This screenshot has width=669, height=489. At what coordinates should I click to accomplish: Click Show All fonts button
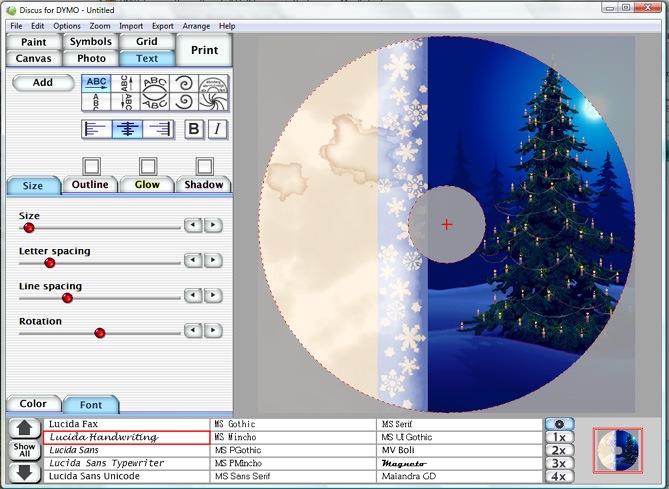pyautogui.click(x=25, y=450)
